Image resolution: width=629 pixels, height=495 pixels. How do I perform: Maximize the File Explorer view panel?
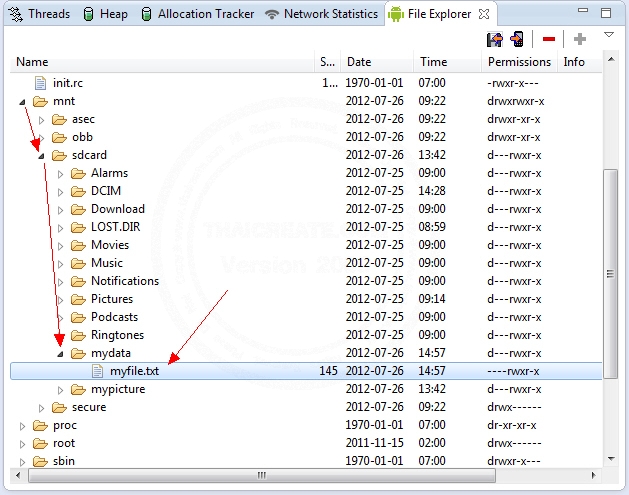tap(606, 13)
